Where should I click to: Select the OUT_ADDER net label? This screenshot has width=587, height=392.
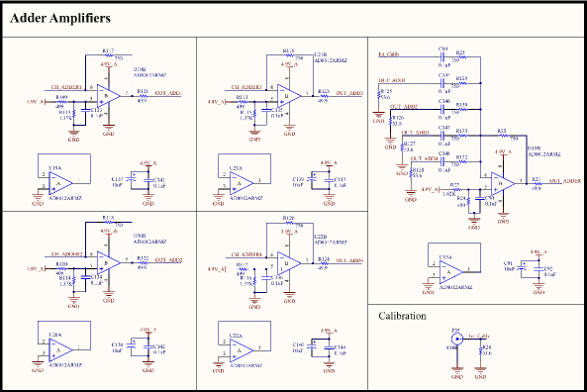click(565, 181)
